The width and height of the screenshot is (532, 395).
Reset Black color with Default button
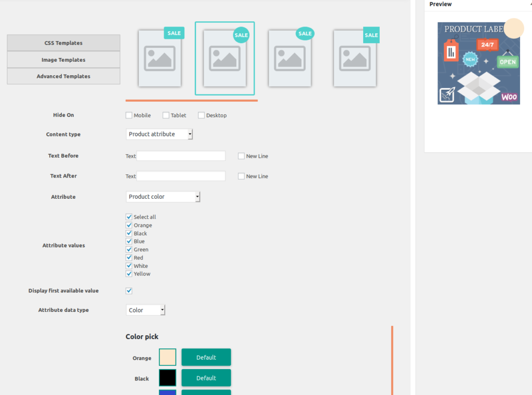coord(206,378)
